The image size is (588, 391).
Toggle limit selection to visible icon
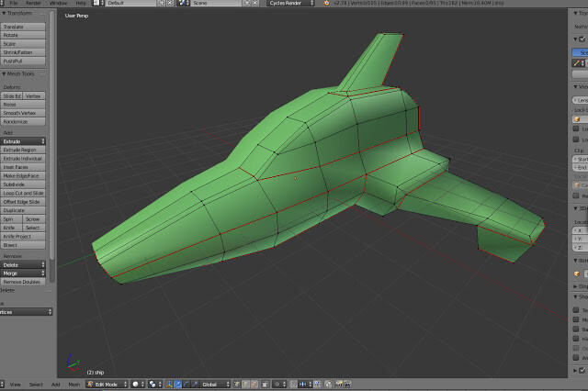click(x=266, y=385)
